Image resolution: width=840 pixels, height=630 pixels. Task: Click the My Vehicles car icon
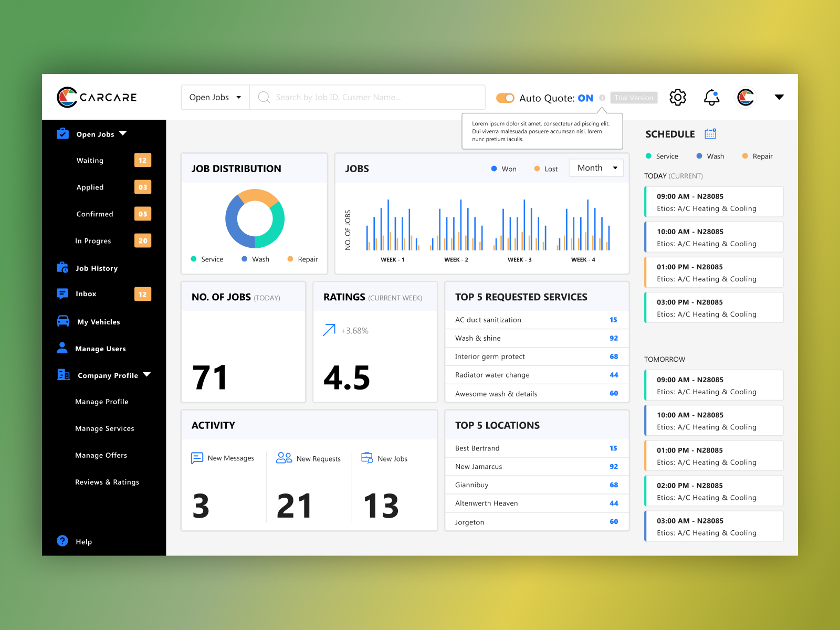pyautogui.click(x=62, y=321)
